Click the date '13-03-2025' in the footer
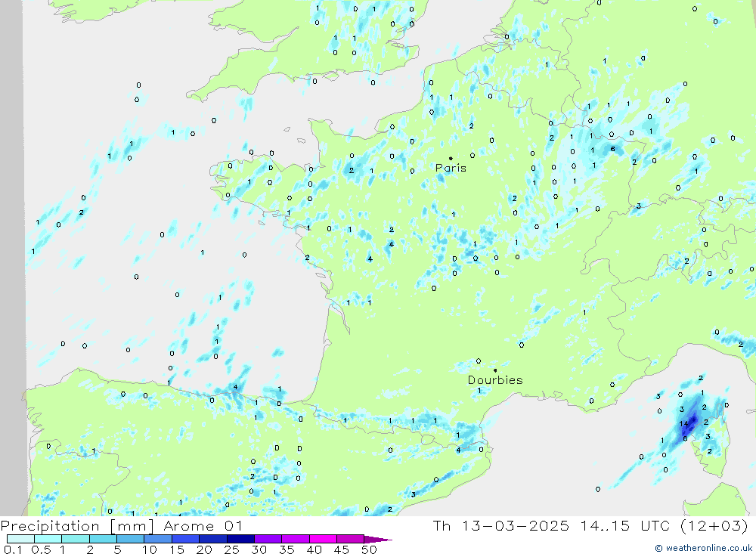Image resolution: width=756 pixels, height=554 pixels. pos(515,526)
